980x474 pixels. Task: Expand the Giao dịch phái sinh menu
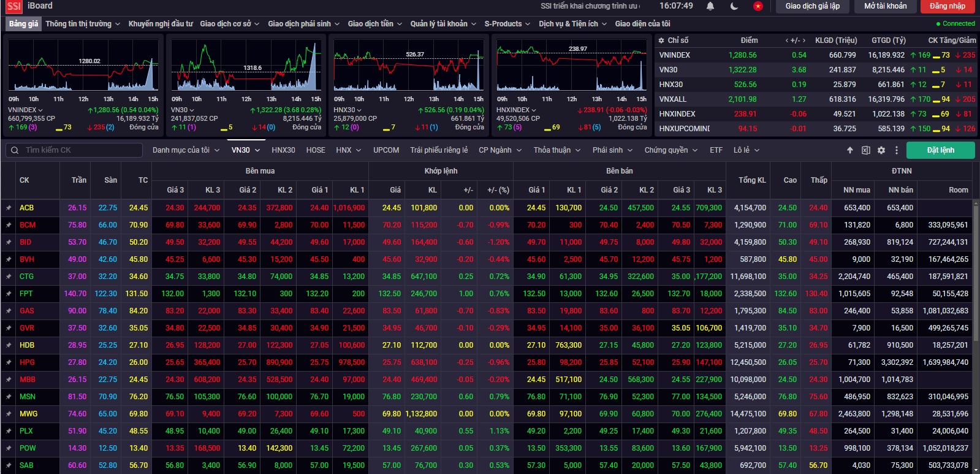(303, 24)
